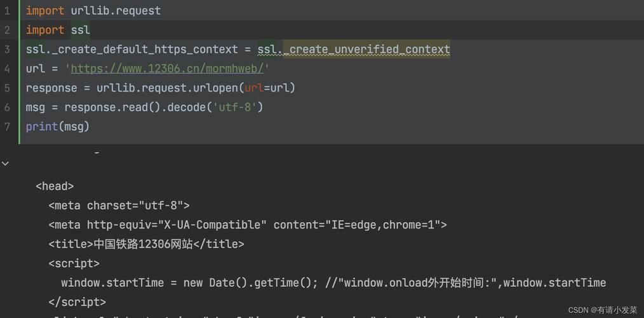Screen dimensions: 644x318
Task: Click line number 6 in gutter
Action: coord(7,107)
